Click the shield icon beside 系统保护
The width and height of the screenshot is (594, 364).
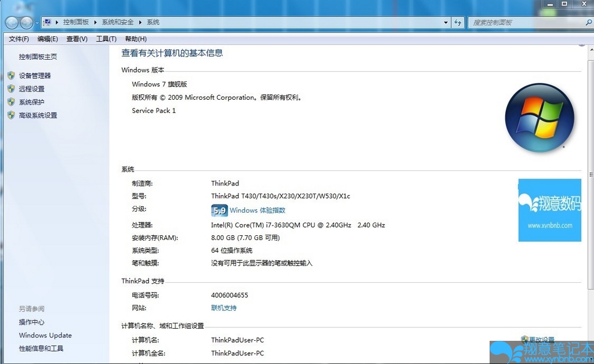pos(12,102)
